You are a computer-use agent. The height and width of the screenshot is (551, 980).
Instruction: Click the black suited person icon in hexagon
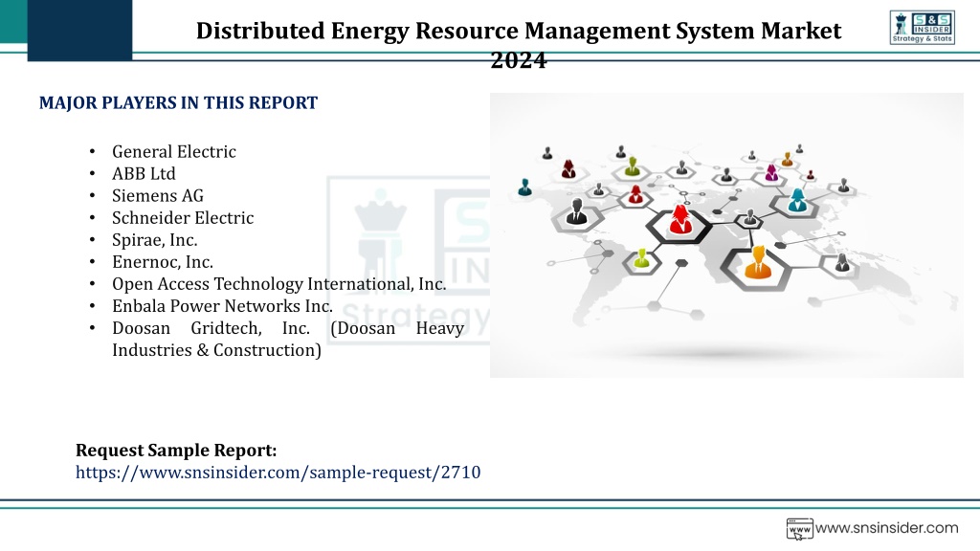[x=576, y=211]
